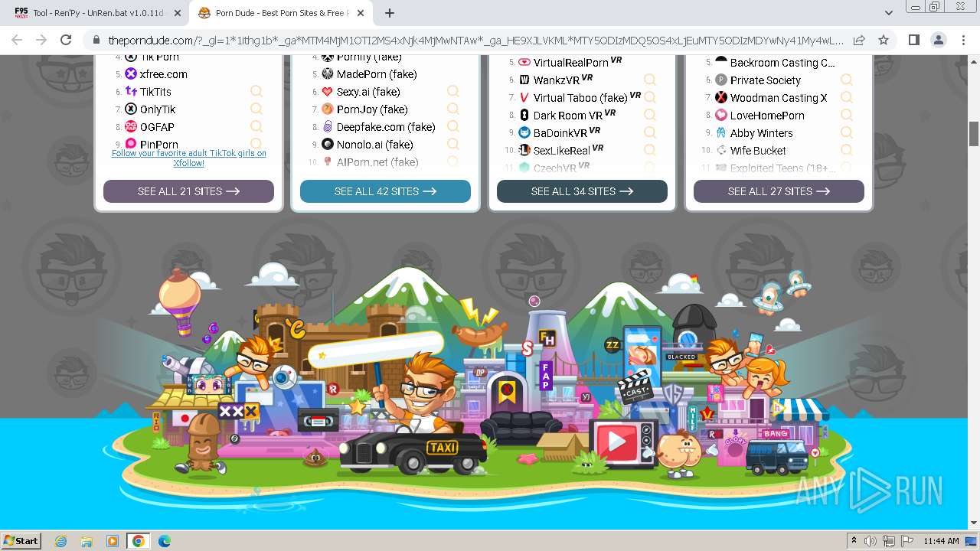Viewport: 980px width, 551px height.
Task: Open magnifier review icon beside TikTits
Action: point(256,91)
